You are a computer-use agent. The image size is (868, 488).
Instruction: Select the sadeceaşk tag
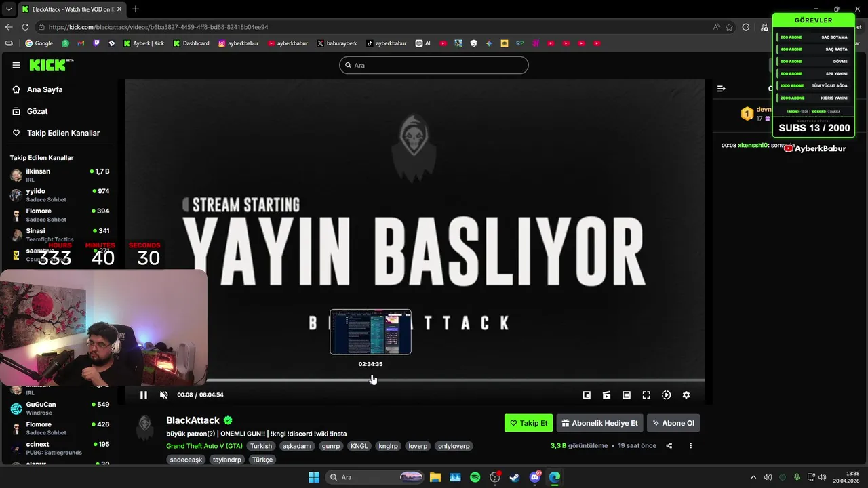pyautogui.click(x=186, y=460)
